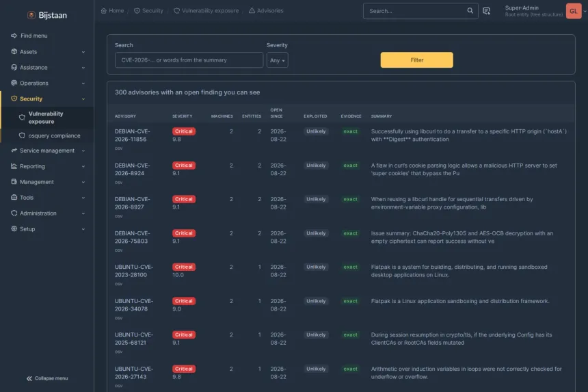Click the Security breadcrumb shield icon
The height and width of the screenshot is (392, 588).
pos(137,11)
